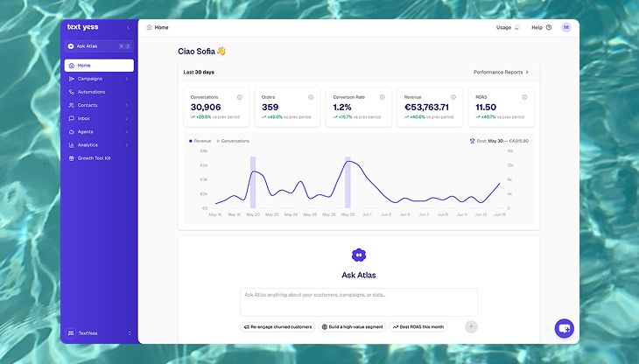
Task: Expand the Contacts submenu chevron
Action: pos(127,106)
